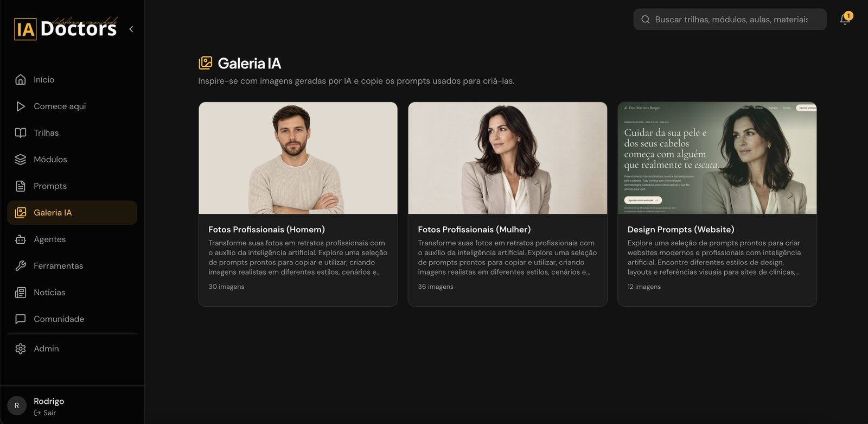Go to Ferramentas
Image resolution: width=868 pixels, height=424 pixels.
click(x=72, y=266)
